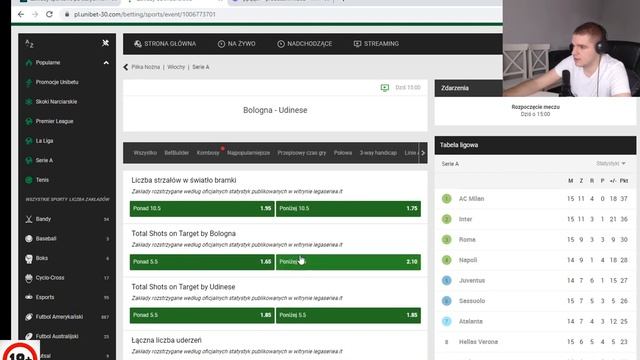Bet Ponad 5.5 Udinese at 1.85
The image size is (640, 360).
coord(202,315)
